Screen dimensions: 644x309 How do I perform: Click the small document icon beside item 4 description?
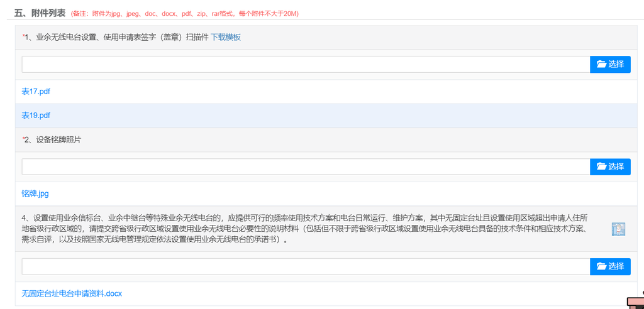[618, 229]
